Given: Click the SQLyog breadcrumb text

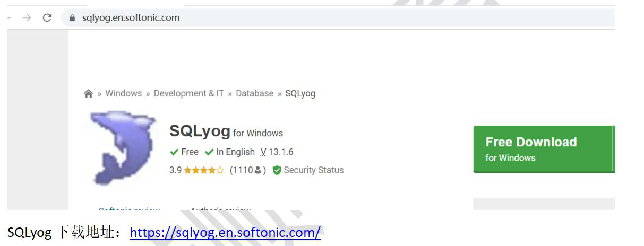Looking at the screenshot, I should tap(300, 93).
